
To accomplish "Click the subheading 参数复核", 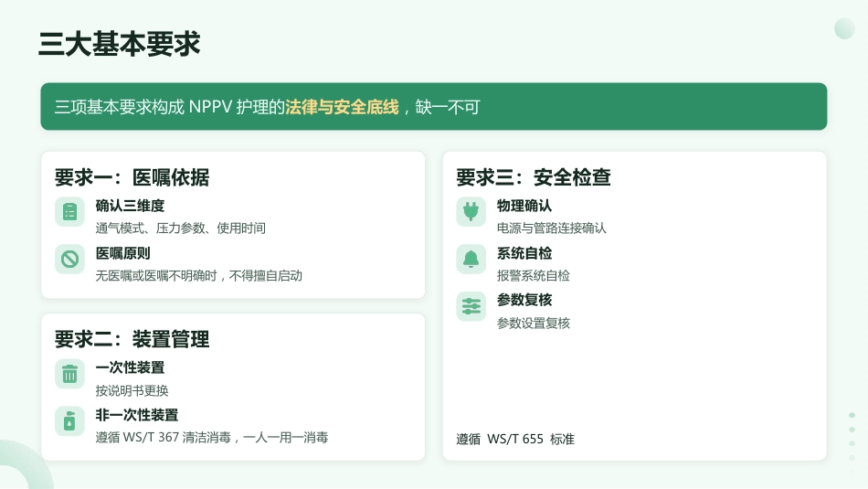I will click(524, 300).
